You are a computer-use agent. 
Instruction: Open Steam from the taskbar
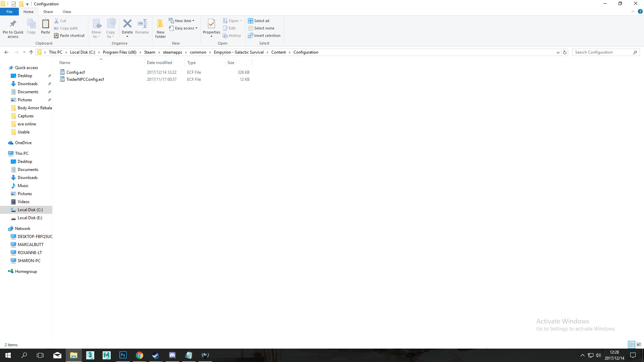coord(156,355)
